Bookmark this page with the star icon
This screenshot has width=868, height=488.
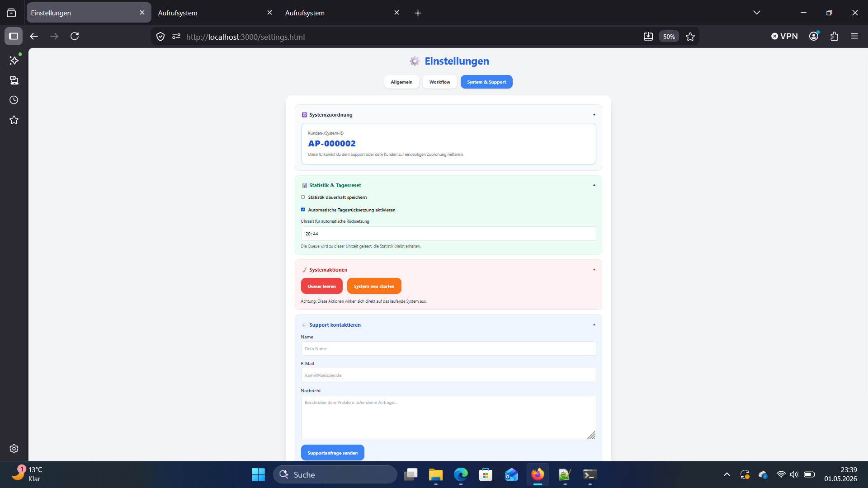coord(690,37)
